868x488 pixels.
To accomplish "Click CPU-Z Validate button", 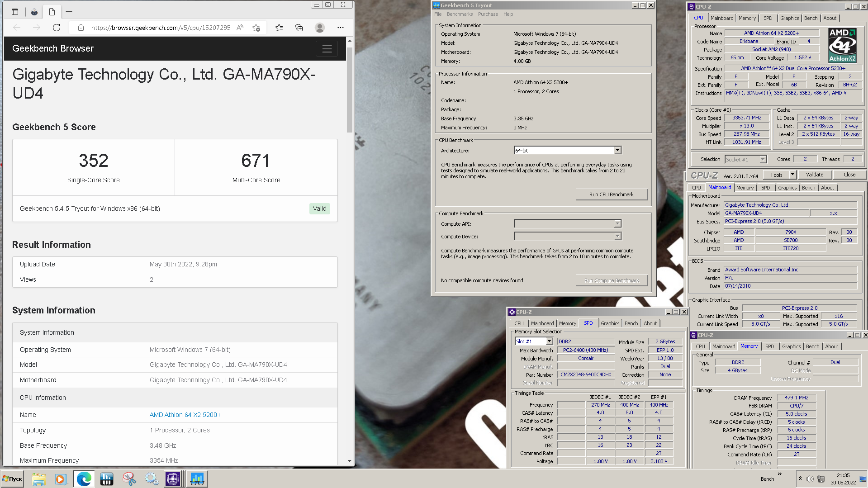I will (x=815, y=175).
